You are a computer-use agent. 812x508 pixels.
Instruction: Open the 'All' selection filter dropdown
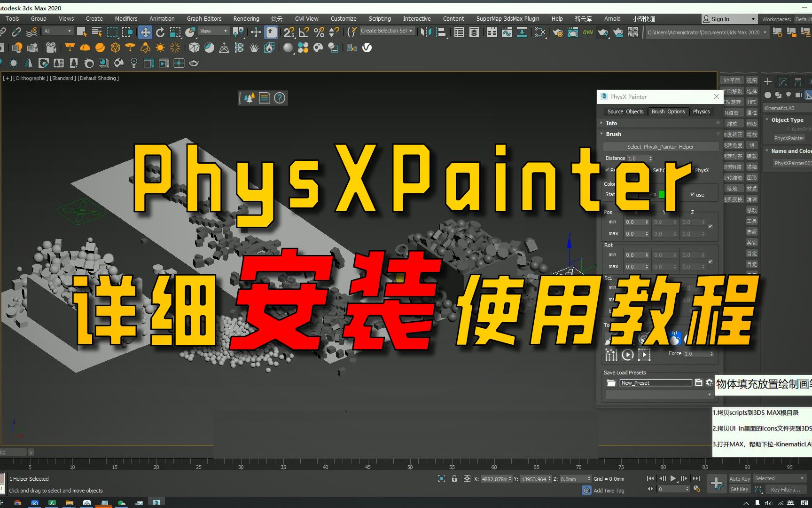coord(58,31)
